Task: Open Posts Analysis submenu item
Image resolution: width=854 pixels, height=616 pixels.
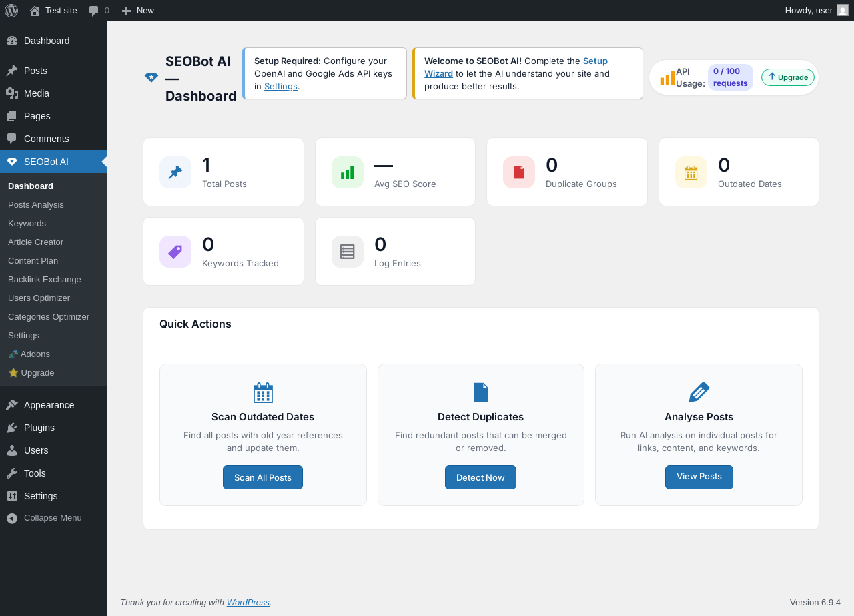Action: 36,205
